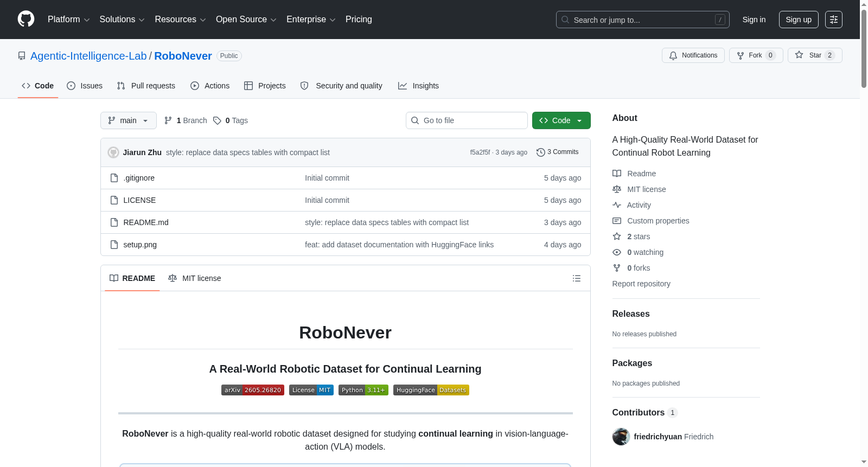Screen dimensions: 868x467
Task: Click the Custom properties icon
Action: click(x=617, y=221)
